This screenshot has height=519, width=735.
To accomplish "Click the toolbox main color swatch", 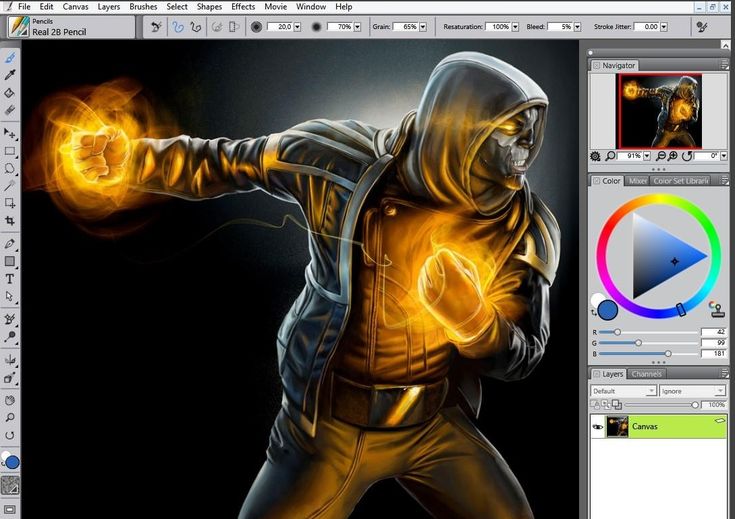I will [x=13, y=462].
